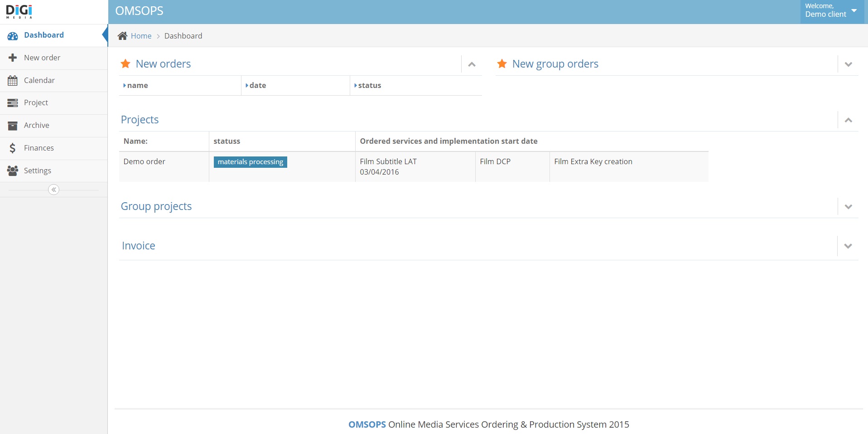
Task: Click the Home house icon in breadcrumb
Action: tap(122, 36)
